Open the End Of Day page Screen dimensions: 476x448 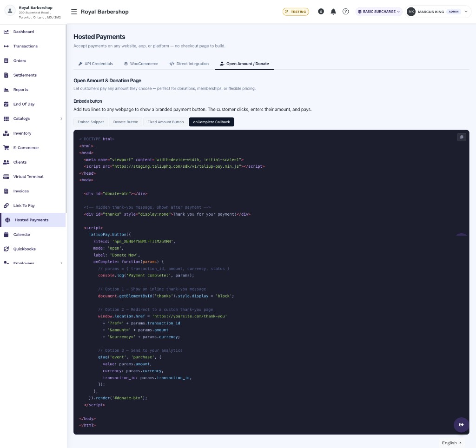(24, 104)
